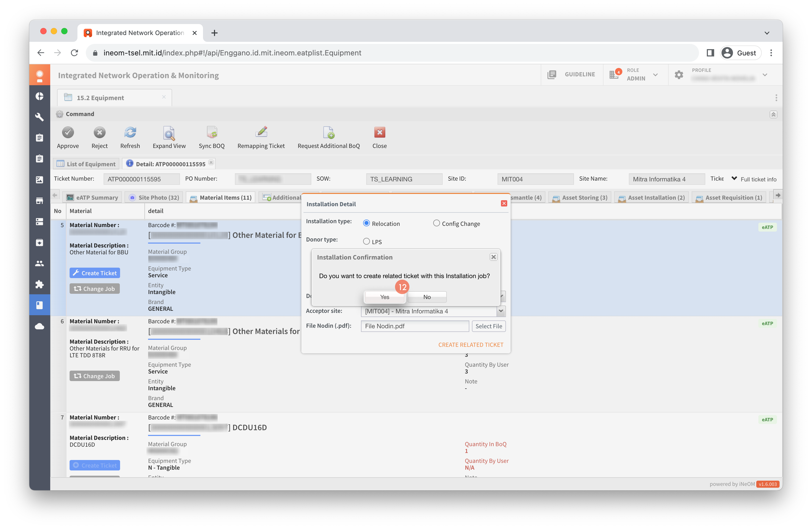
Task: Switch to Site Photo (32) tab
Action: 154,197
